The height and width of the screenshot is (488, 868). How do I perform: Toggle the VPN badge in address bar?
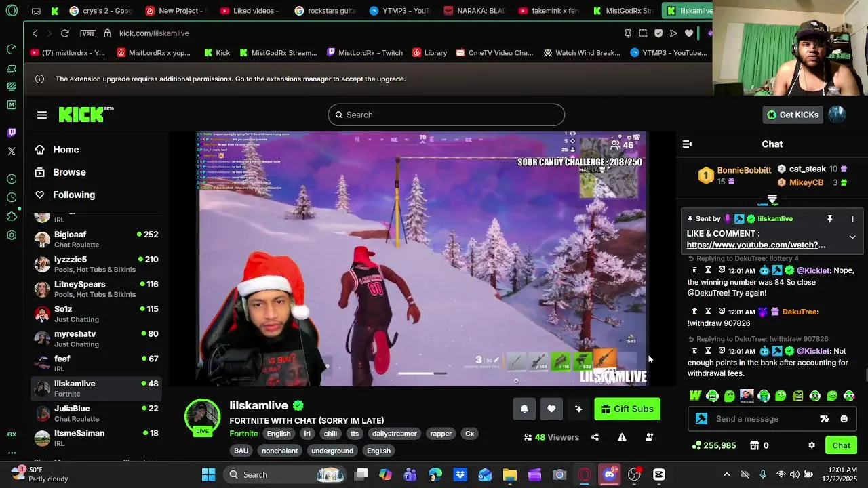(x=88, y=33)
